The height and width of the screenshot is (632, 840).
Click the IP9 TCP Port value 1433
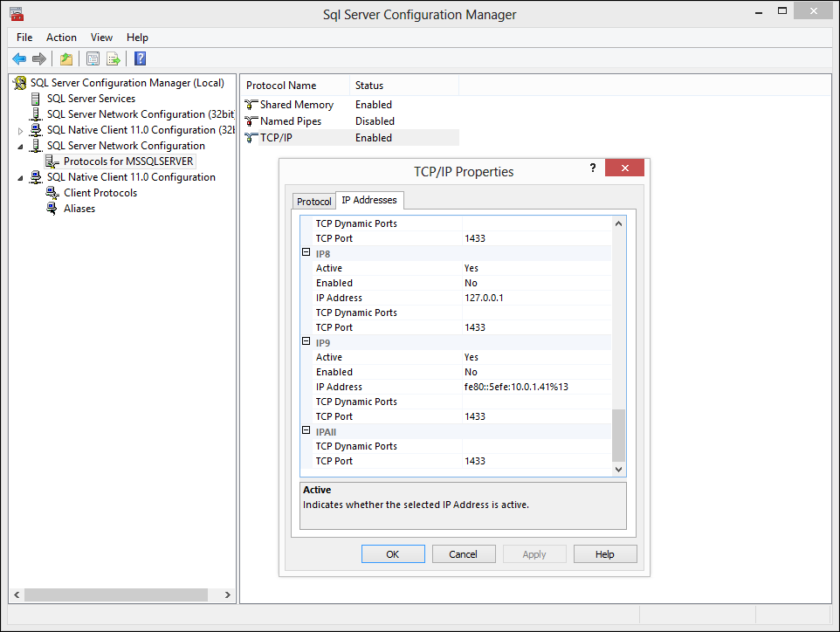(537, 416)
